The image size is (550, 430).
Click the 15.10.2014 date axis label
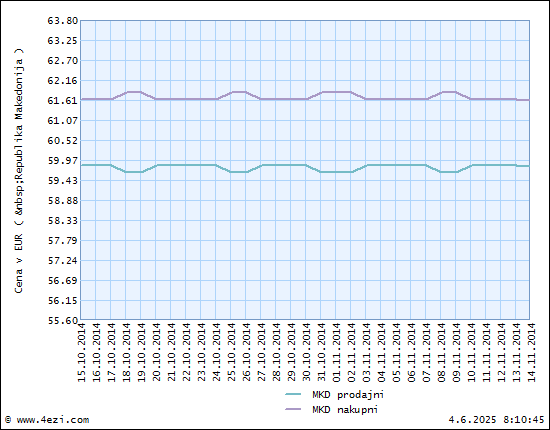81,352
